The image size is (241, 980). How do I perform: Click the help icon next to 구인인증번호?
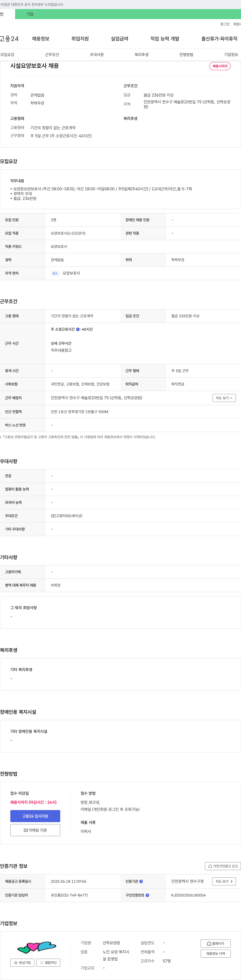point(147,895)
